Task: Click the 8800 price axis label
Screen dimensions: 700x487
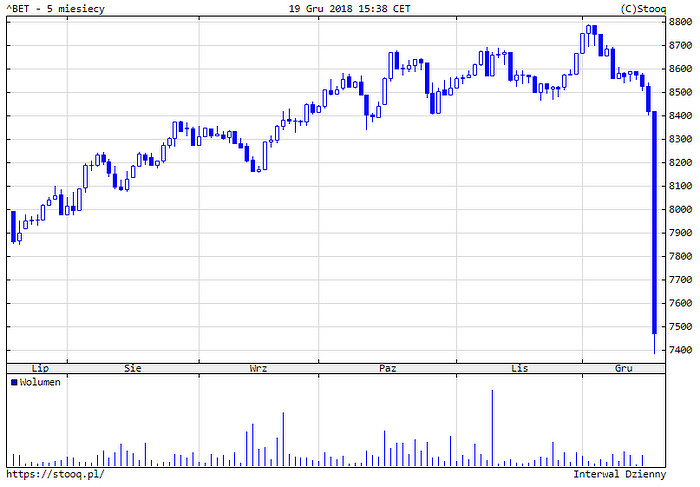Action: pos(680,22)
